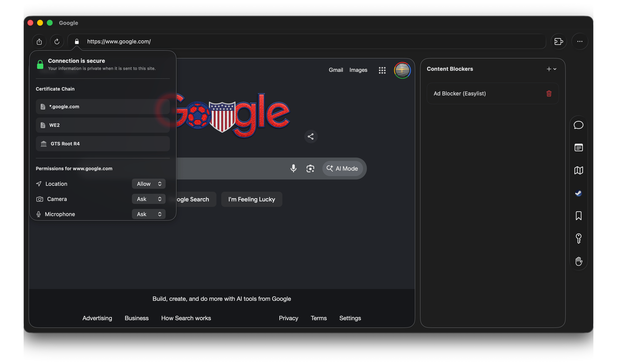Click the Google window title text
Screen dimensions: 617x364
[68, 23]
